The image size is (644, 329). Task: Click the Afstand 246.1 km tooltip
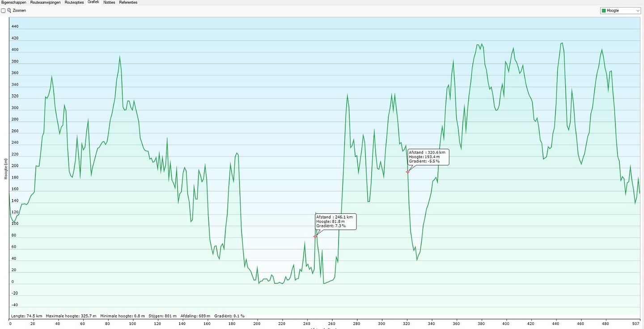click(x=335, y=222)
